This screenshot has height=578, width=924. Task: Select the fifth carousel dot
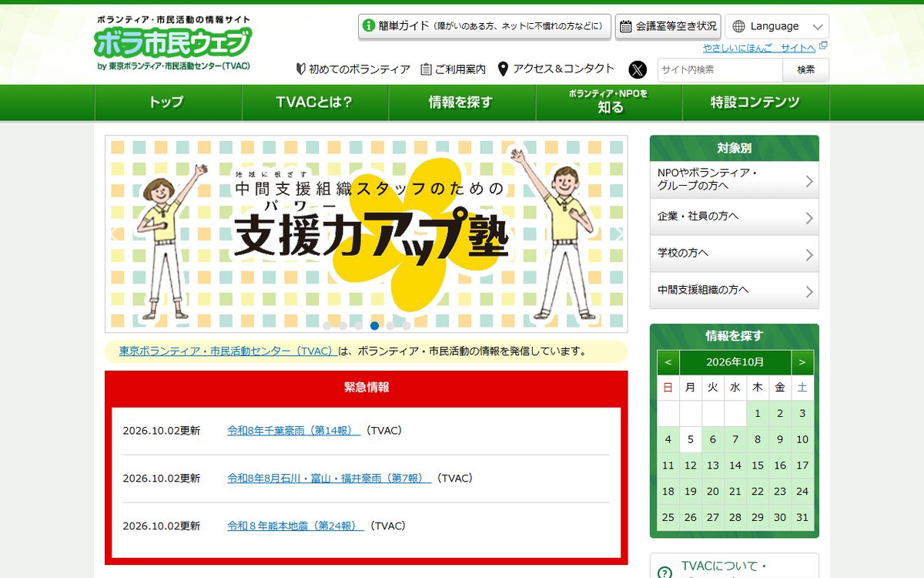[390, 325]
